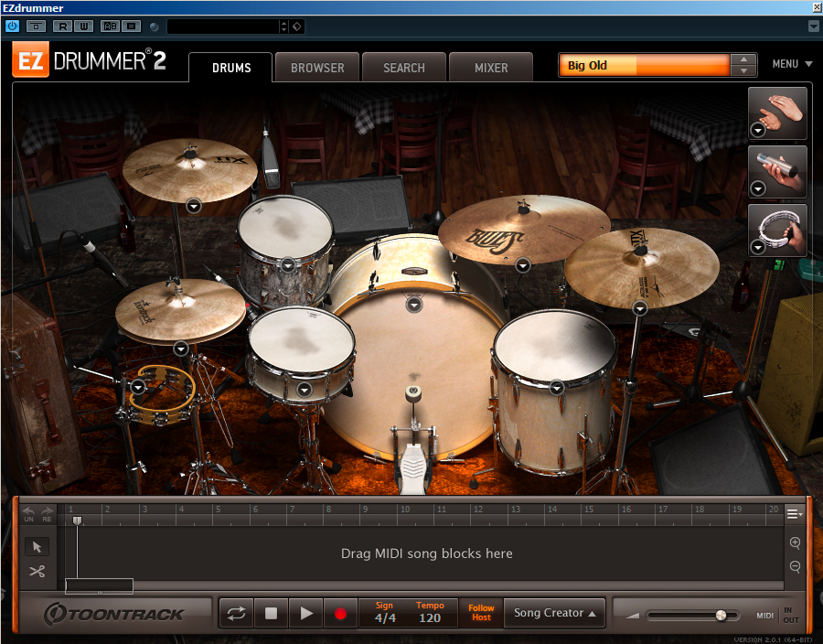
Task: Zoom out the timeline
Action: coord(796,567)
